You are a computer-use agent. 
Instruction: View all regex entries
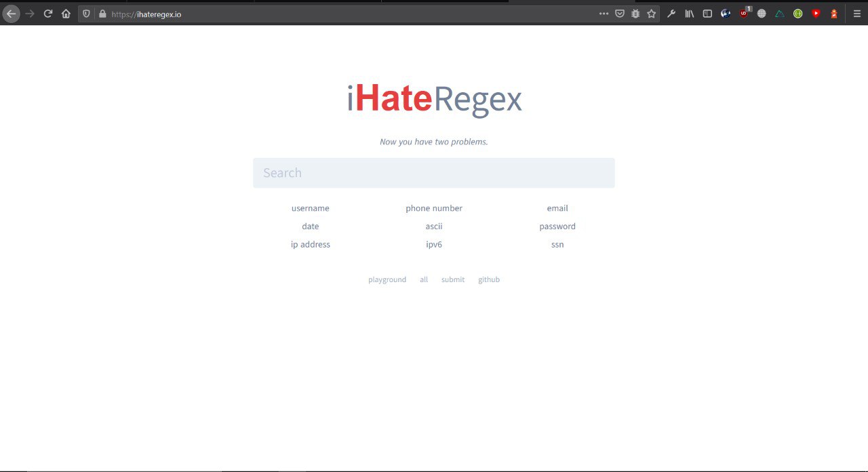coord(424,279)
